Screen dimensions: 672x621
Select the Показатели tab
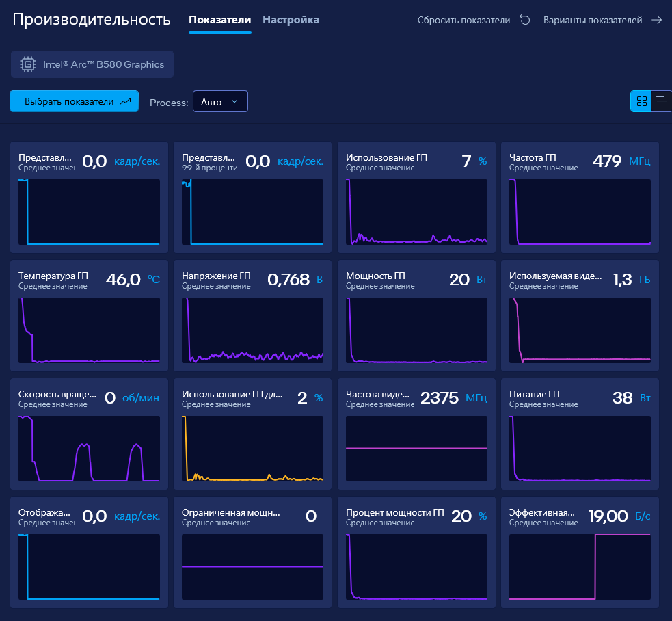tap(220, 20)
